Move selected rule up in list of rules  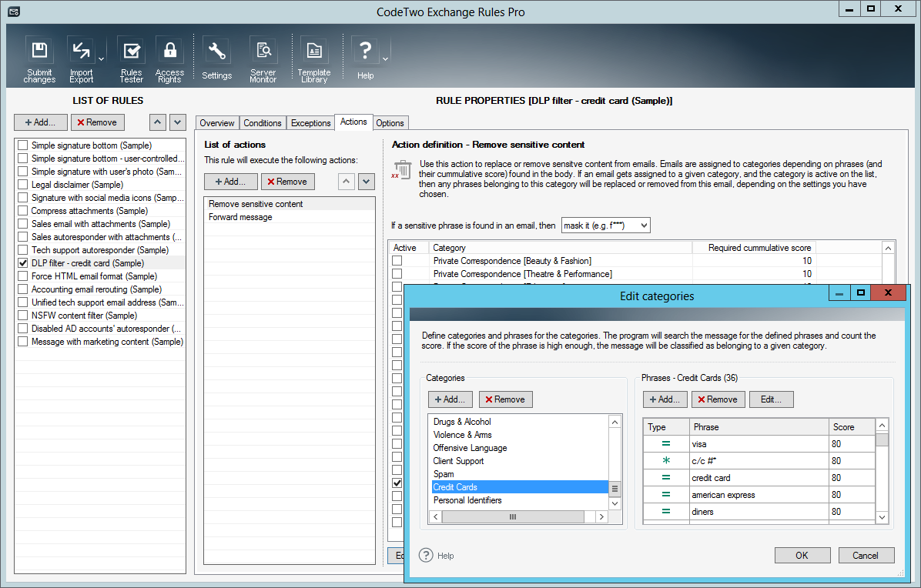tap(157, 122)
